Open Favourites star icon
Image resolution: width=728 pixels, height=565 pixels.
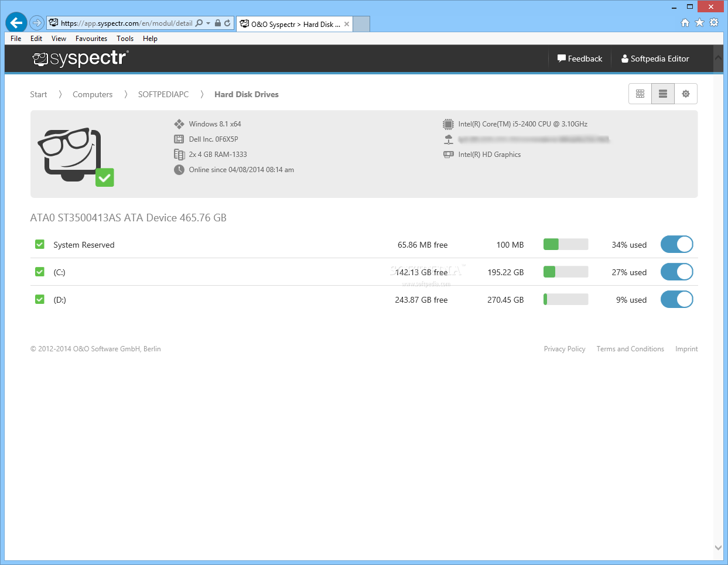[699, 22]
